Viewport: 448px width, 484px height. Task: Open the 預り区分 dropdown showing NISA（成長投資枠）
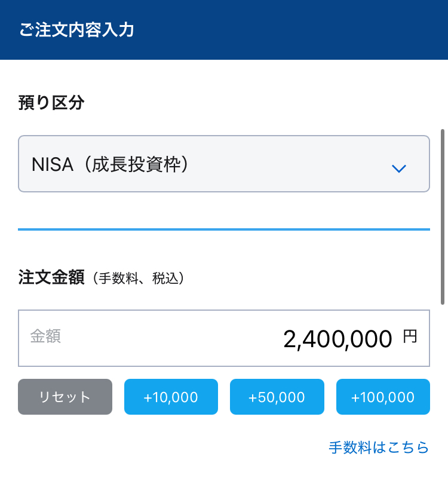[223, 164]
